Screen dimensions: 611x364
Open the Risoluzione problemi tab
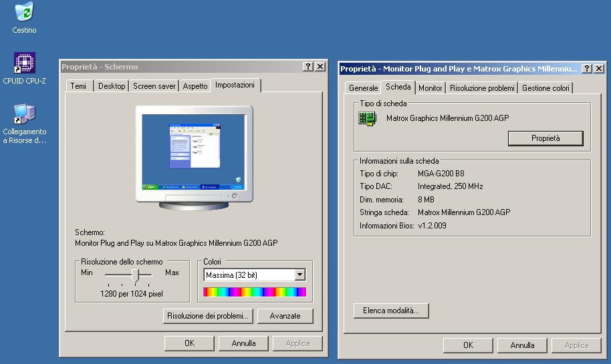click(x=482, y=88)
